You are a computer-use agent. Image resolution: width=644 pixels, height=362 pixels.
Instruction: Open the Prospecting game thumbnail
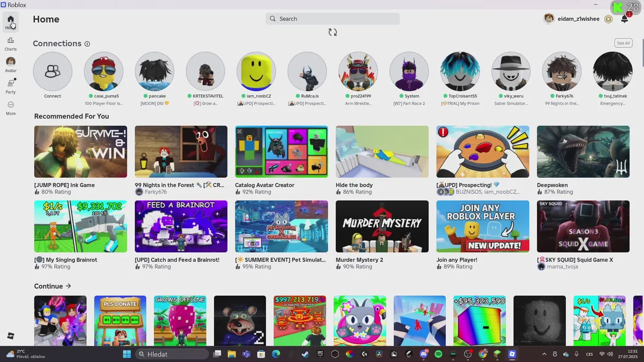[483, 151]
